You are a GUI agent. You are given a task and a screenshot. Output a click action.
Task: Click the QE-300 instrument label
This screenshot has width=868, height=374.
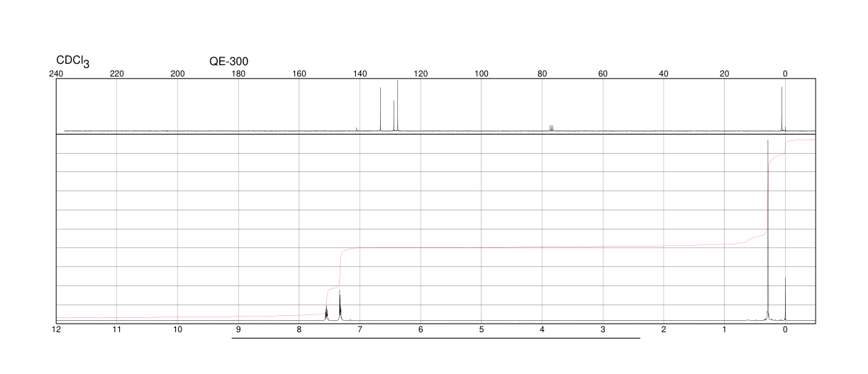point(229,61)
